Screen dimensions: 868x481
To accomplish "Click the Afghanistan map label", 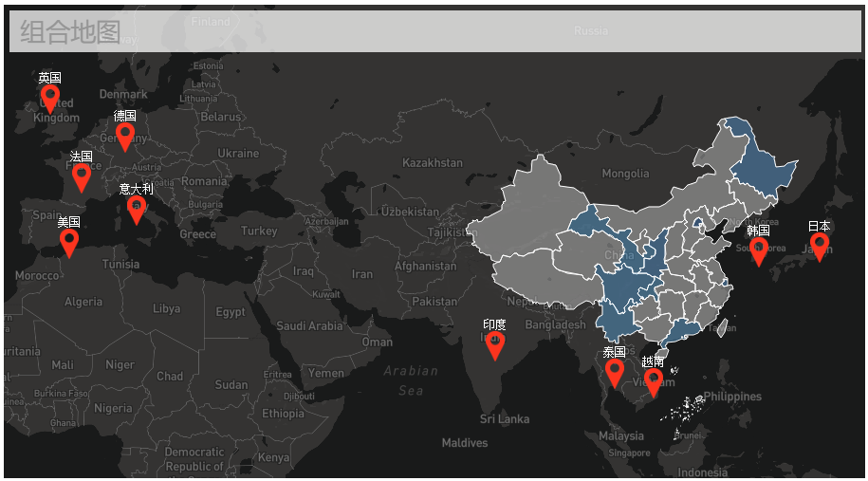I will point(425,267).
